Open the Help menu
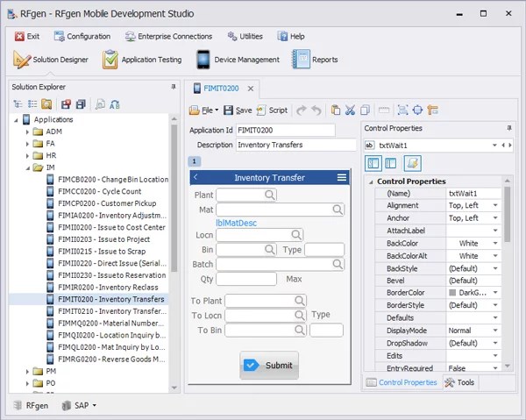Screen dimensions: 526x420 291,36
